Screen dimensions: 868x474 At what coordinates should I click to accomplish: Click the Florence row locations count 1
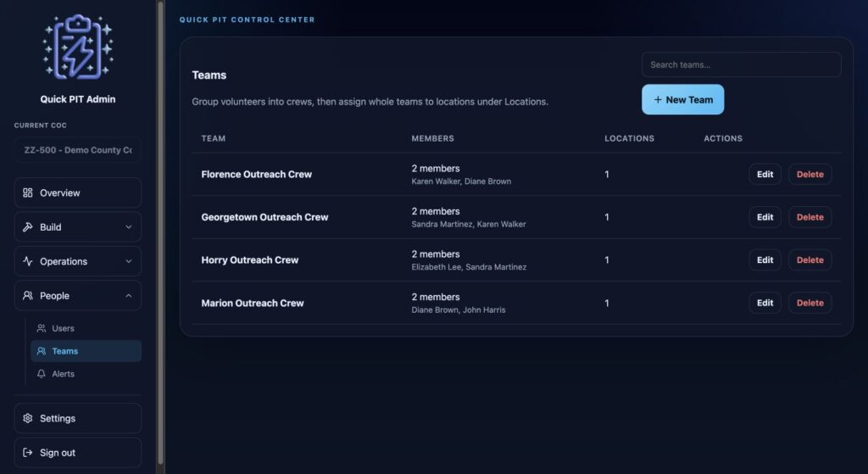[607, 175]
